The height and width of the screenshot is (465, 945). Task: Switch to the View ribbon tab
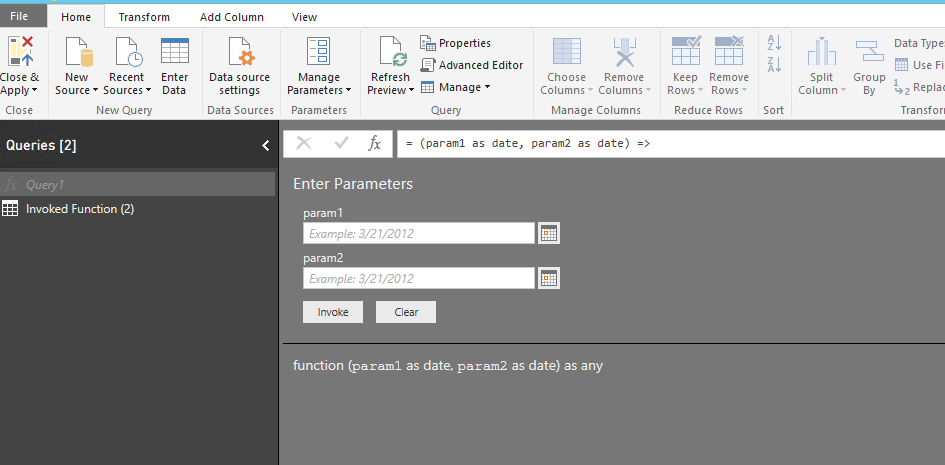(304, 17)
